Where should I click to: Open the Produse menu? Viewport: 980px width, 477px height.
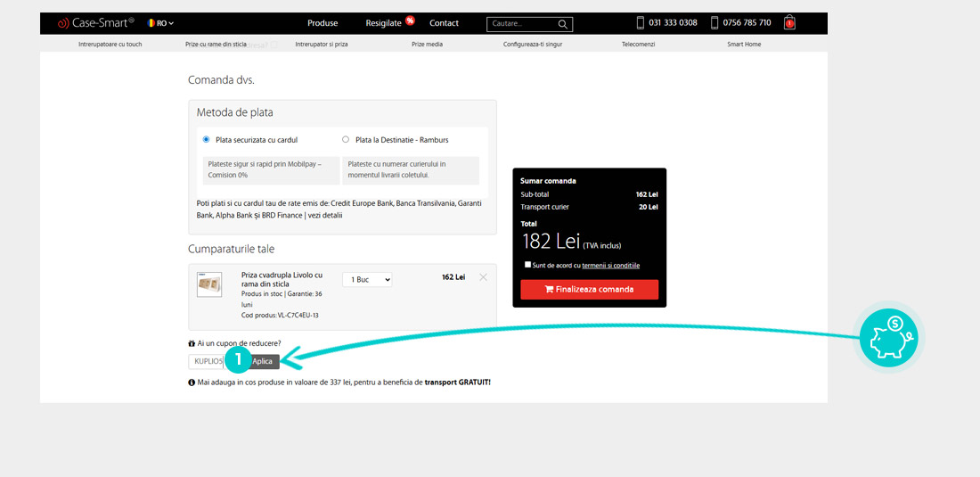[x=323, y=23]
